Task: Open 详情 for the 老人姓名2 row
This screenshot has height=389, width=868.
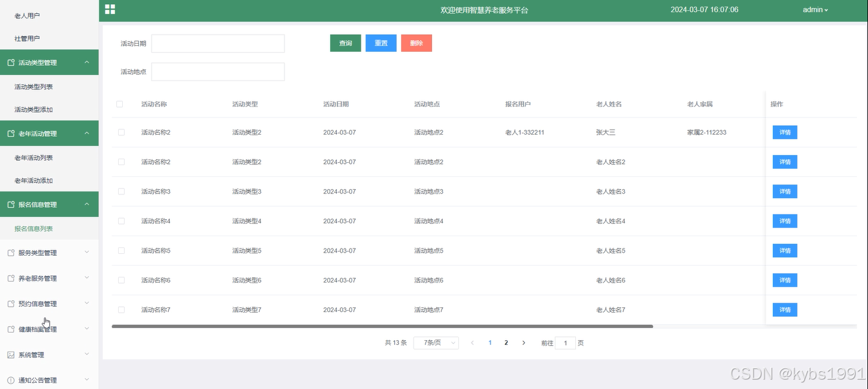Action: tap(785, 162)
